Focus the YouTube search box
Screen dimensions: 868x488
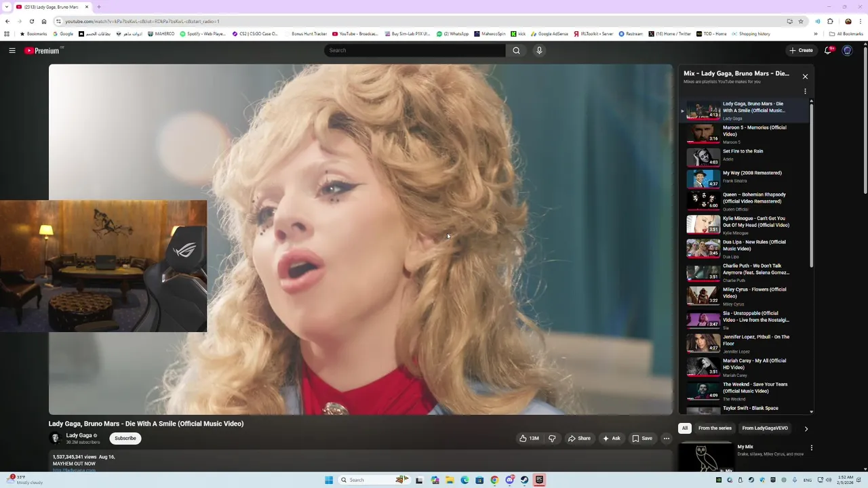(x=415, y=50)
